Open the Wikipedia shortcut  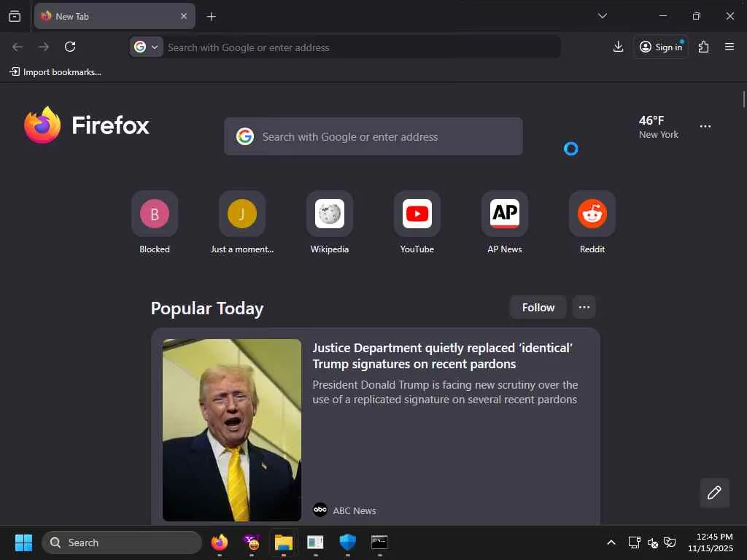(x=330, y=222)
